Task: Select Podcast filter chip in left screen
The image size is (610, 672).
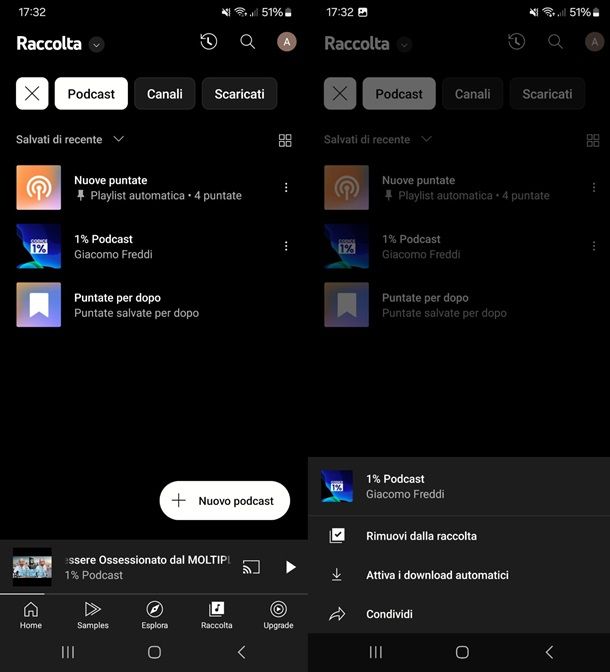Action: tap(91, 93)
